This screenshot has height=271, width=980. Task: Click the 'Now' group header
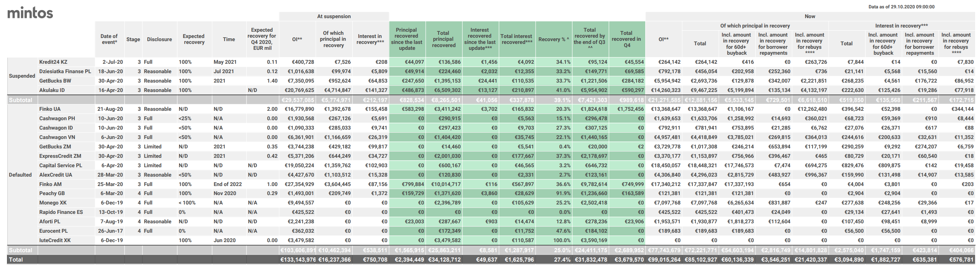pyautogui.click(x=809, y=16)
